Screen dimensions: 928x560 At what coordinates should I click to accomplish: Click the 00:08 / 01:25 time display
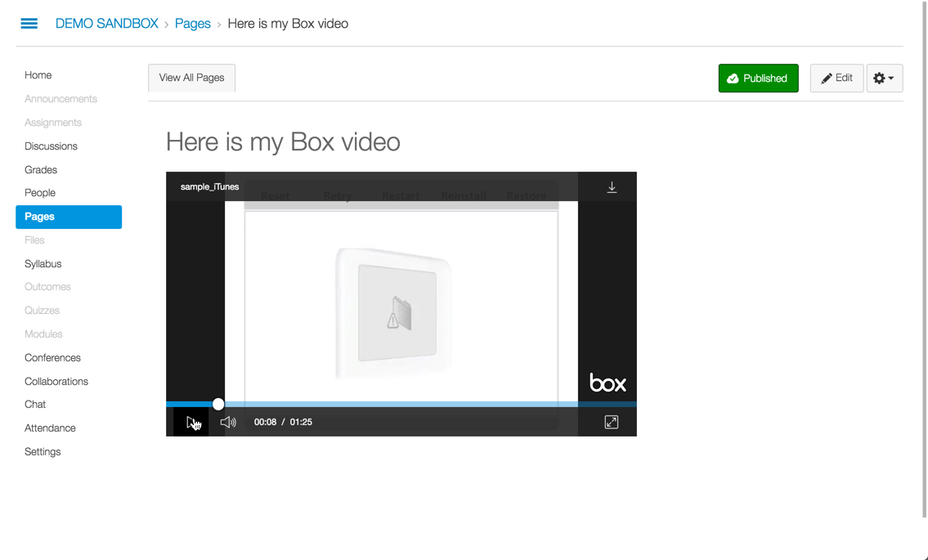coord(283,422)
